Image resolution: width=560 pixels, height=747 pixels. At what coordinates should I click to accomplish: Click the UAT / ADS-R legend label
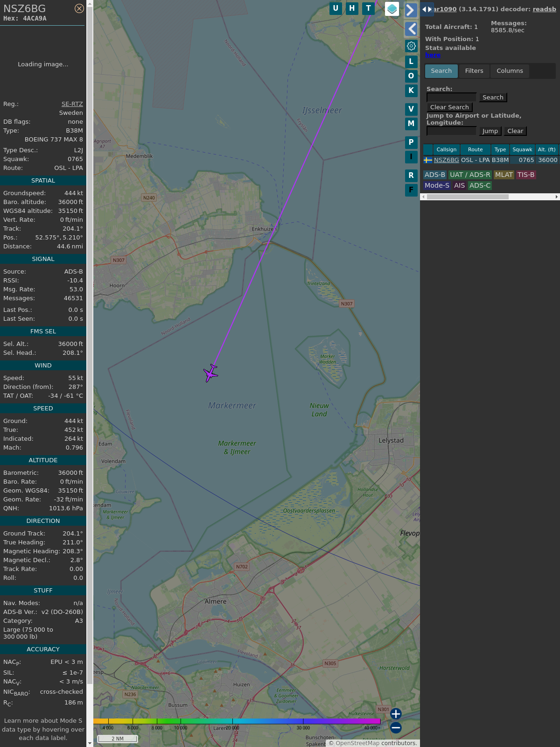tap(470, 175)
